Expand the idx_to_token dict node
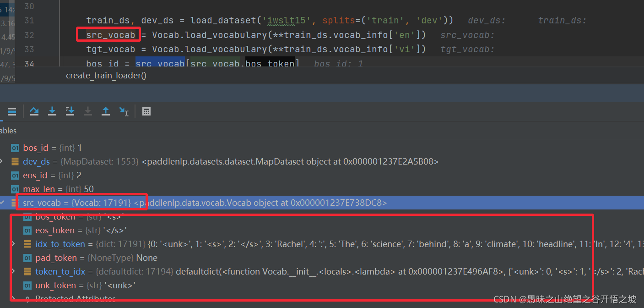644x308 pixels. 13,244
